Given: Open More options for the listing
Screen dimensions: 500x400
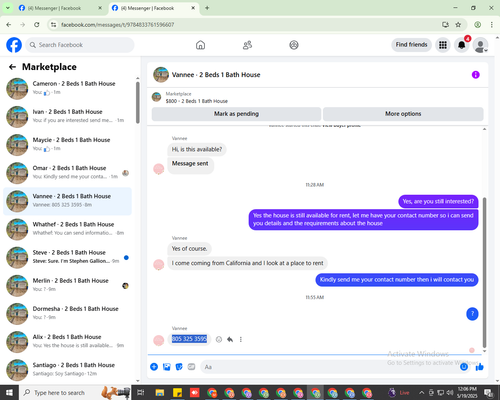Looking at the screenshot, I should [403, 114].
